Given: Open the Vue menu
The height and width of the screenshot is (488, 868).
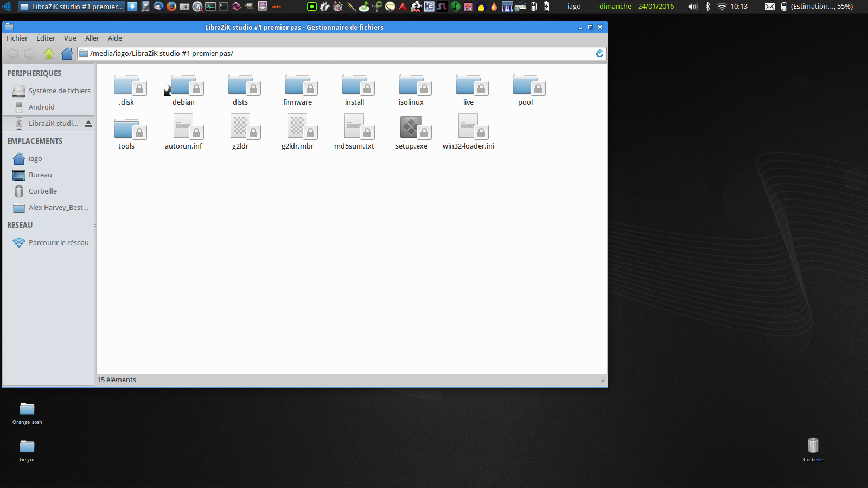Looking at the screenshot, I should tap(70, 38).
